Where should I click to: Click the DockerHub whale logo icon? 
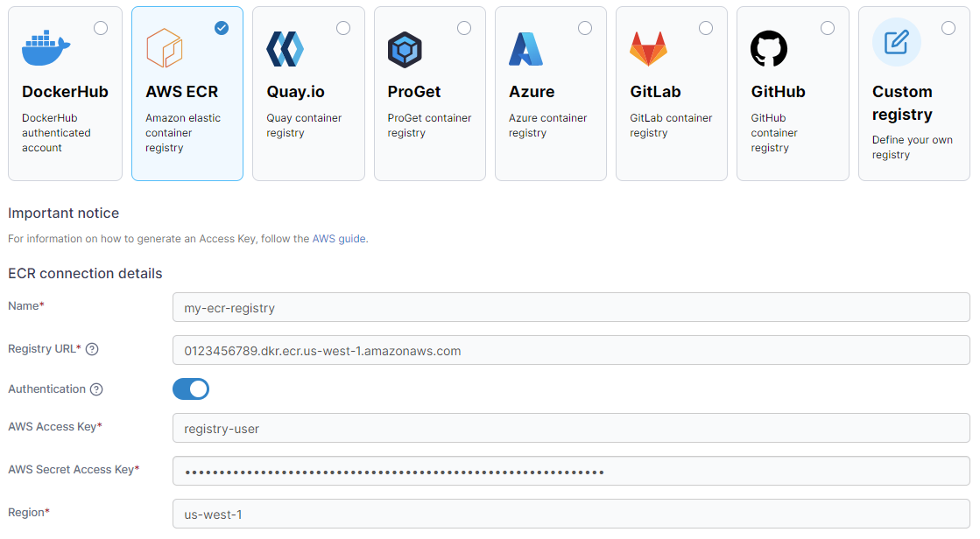46,49
